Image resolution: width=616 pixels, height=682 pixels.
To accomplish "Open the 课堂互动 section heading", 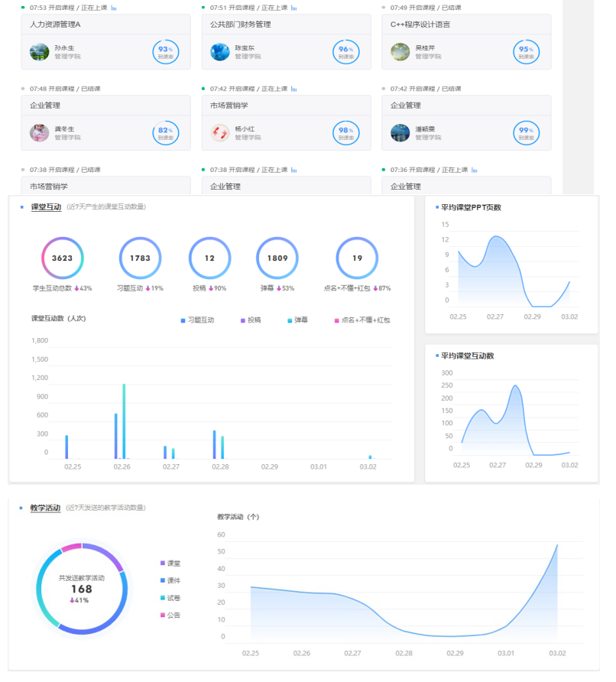I will click(46, 207).
